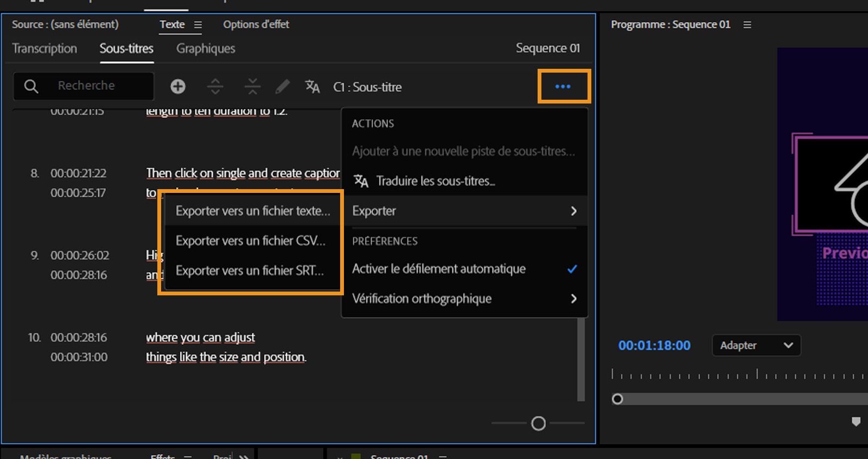Switch to the Sous-titres tab

126,49
